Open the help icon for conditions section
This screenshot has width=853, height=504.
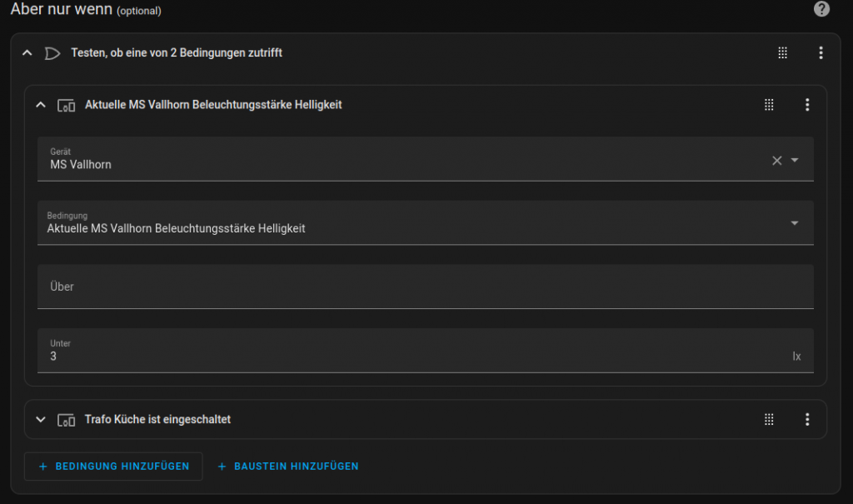point(821,9)
